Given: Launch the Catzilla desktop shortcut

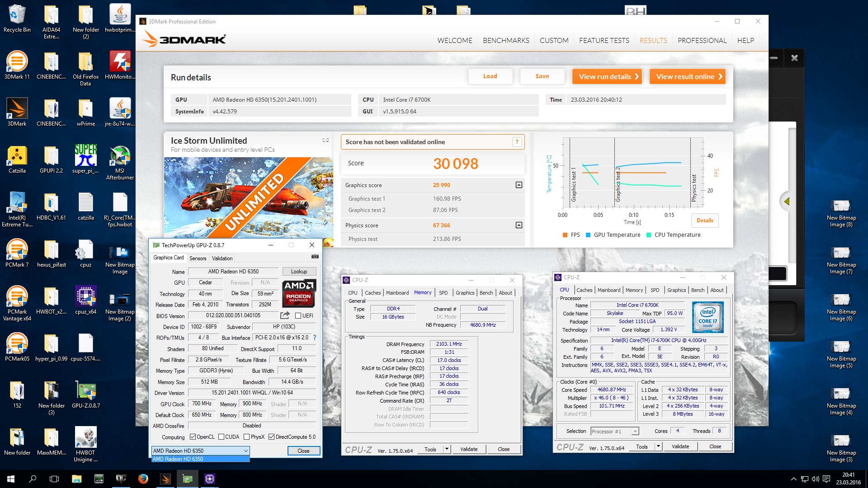Looking at the screenshot, I should [17, 160].
